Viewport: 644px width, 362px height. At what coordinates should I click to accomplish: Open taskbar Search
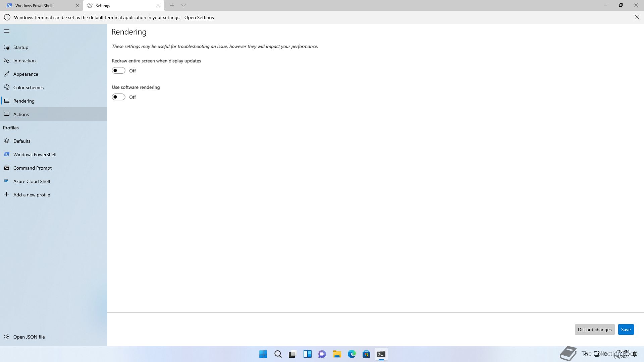pos(278,354)
